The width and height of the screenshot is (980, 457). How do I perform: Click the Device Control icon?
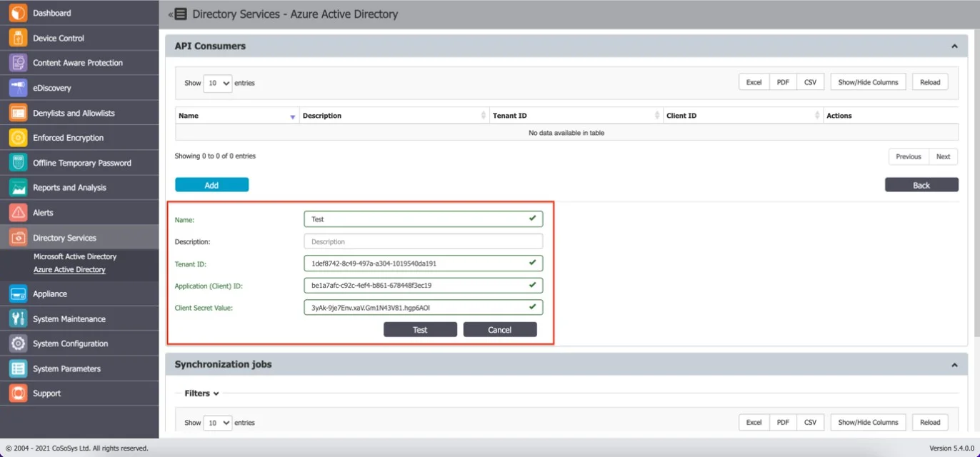tap(18, 38)
